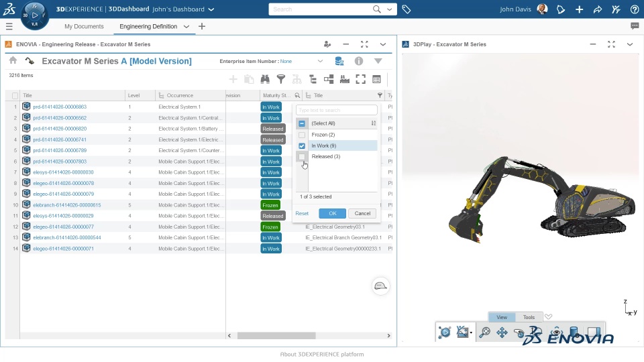644x362 pixels.
Task: Open notifications icon in top bar
Action: pyautogui.click(x=561, y=9)
